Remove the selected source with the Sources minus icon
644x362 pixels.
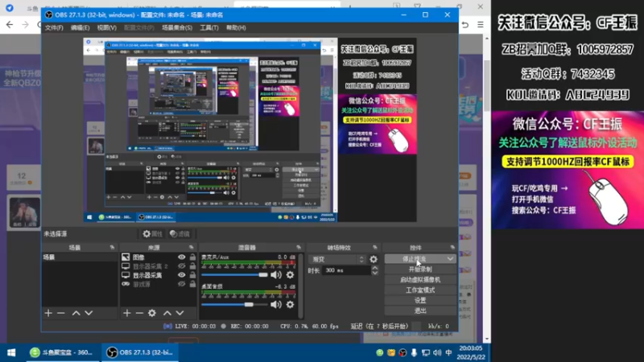(139, 313)
